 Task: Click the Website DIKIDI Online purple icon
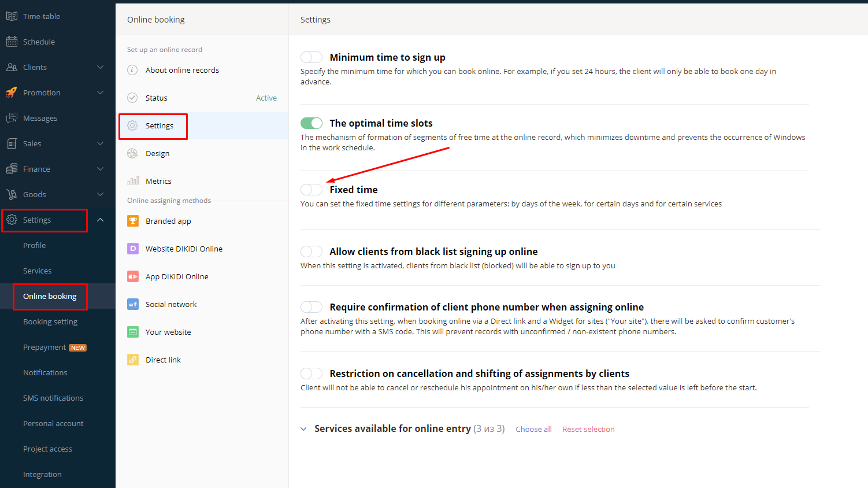coord(133,249)
